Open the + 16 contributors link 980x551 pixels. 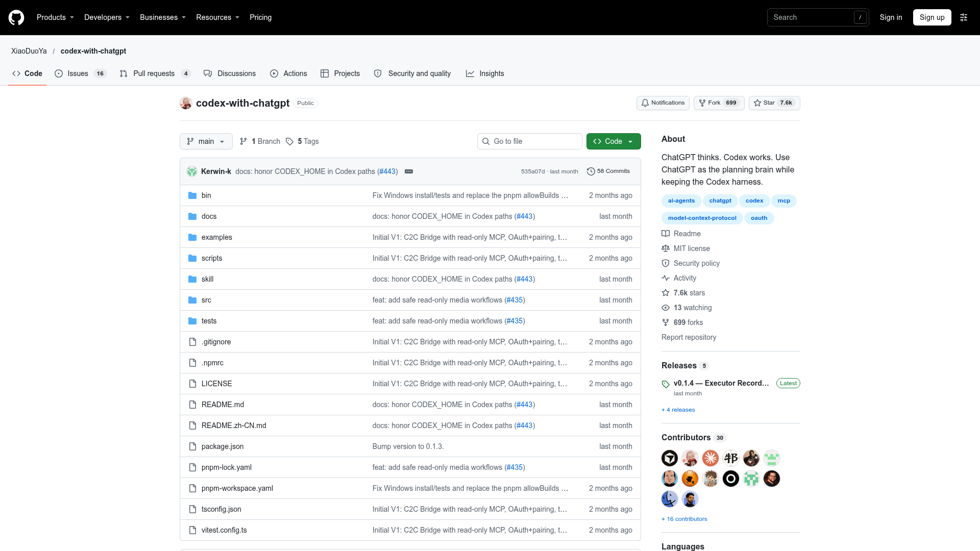click(684, 519)
